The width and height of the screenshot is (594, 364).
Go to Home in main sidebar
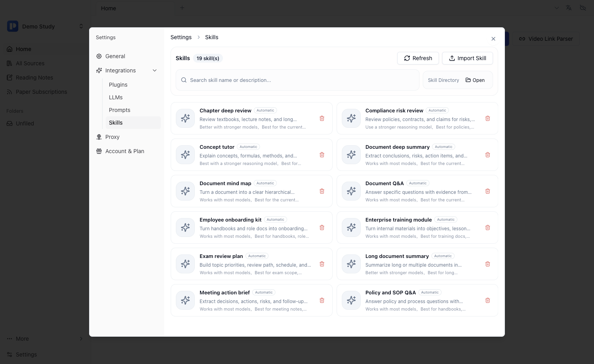coord(45,49)
